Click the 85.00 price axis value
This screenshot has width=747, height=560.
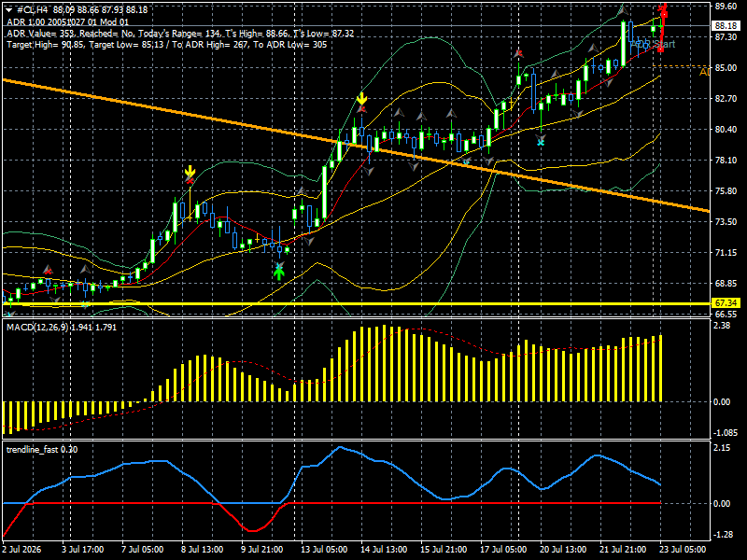[x=726, y=67]
